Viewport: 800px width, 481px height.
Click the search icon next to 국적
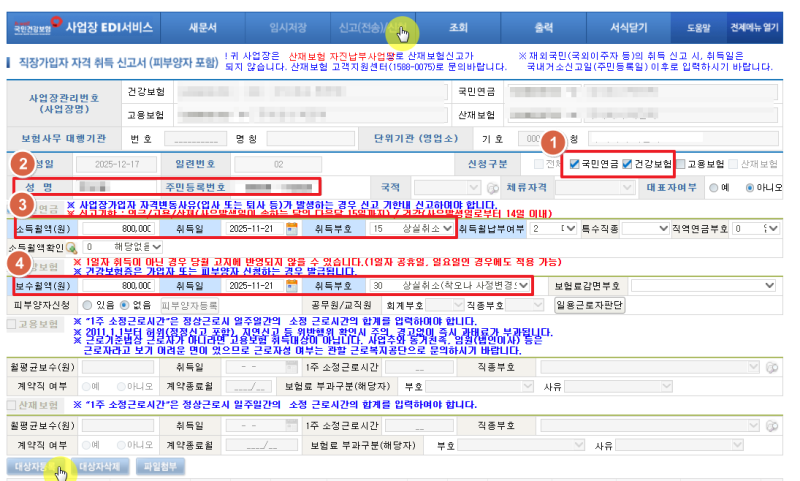pos(492,188)
